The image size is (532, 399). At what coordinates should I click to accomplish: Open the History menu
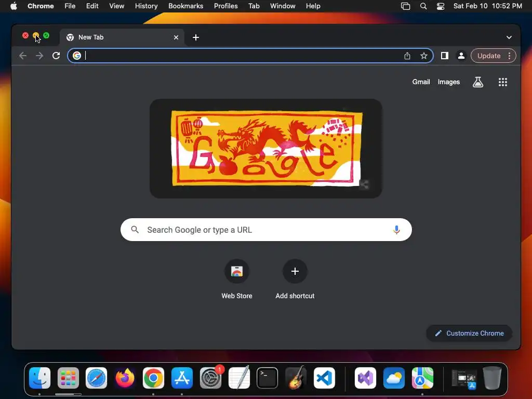146,6
